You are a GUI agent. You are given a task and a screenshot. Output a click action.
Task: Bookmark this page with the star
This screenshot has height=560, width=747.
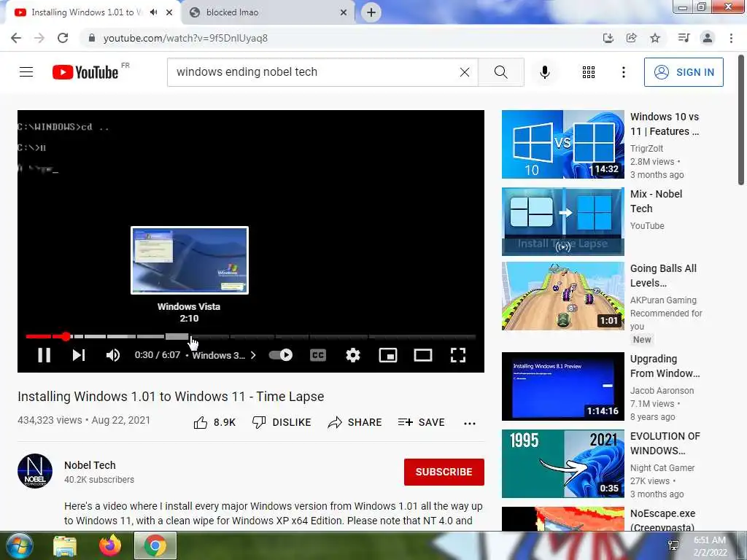(655, 38)
